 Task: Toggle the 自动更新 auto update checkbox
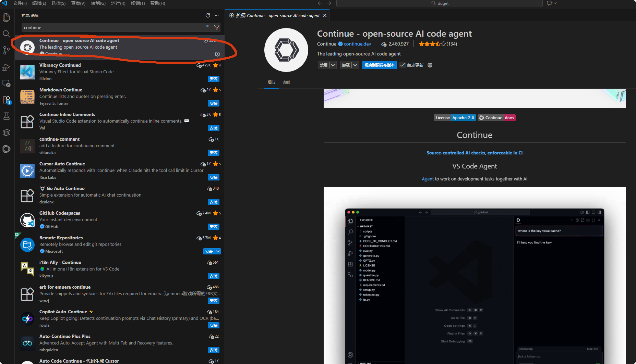(x=403, y=65)
